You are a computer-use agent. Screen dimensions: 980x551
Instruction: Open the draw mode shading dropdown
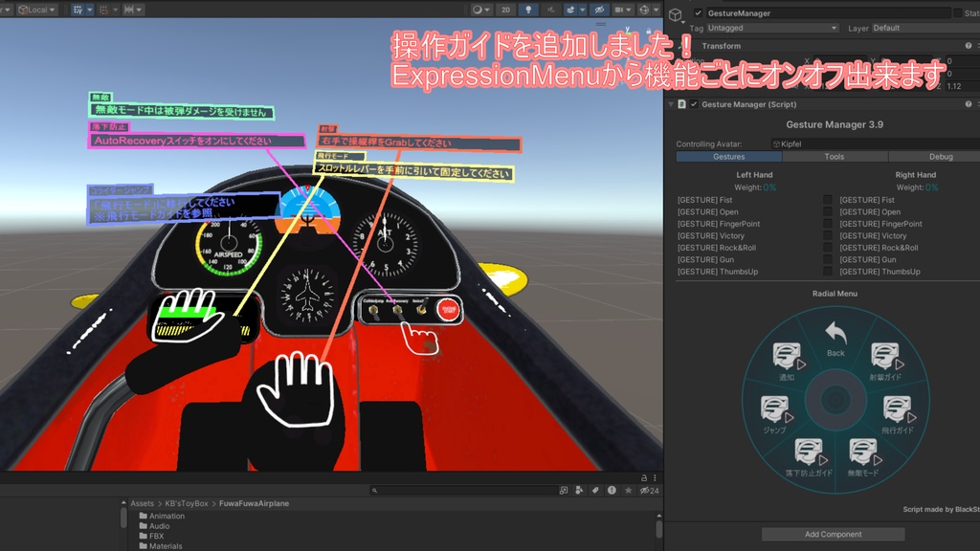[x=480, y=10]
